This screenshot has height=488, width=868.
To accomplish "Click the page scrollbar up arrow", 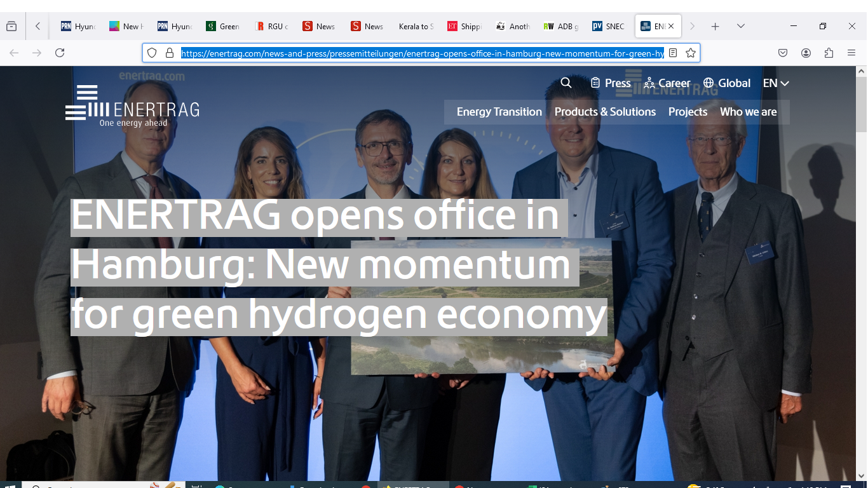I will [x=862, y=71].
